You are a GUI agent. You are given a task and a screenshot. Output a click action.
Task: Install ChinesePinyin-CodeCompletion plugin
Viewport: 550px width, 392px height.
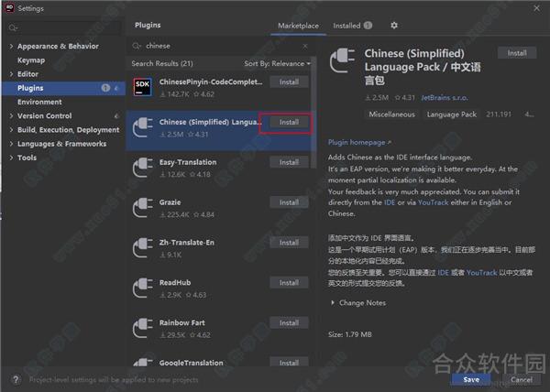click(289, 82)
